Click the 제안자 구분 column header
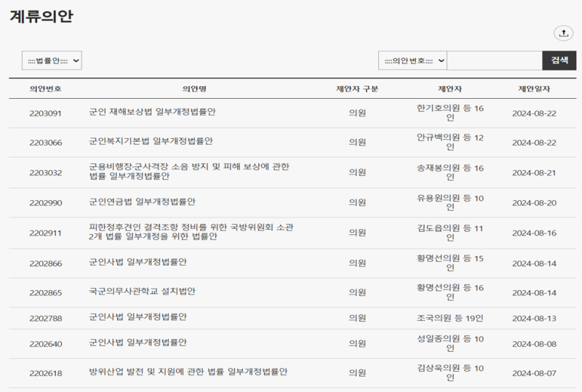This screenshot has width=582, height=392. point(356,89)
